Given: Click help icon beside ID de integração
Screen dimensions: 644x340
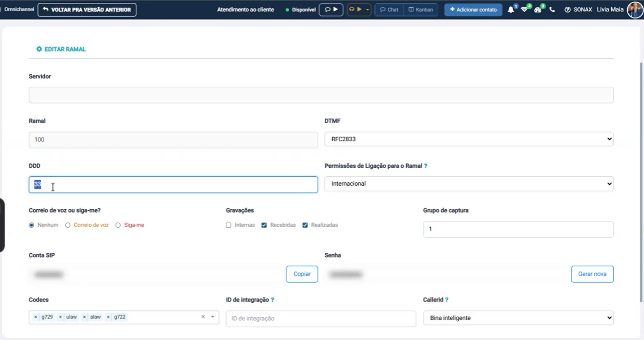Looking at the screenshot, I should click(272, 300).
